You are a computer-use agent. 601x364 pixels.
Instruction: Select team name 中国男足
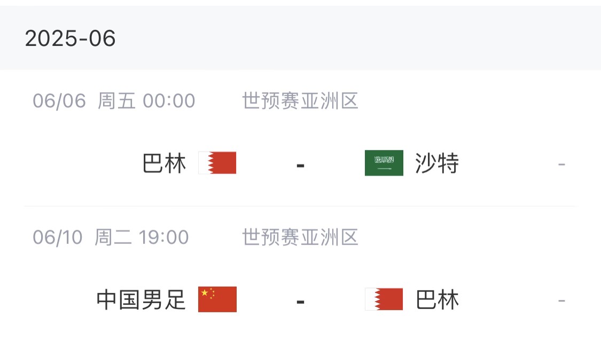(x=141, y=300)
